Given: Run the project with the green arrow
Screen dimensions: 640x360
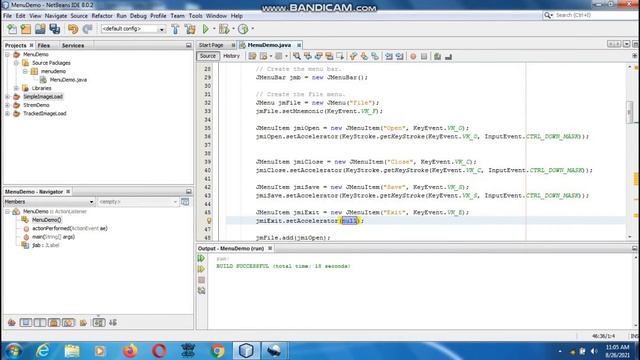Looking at the screenshot, I should (x=206, y=29).
